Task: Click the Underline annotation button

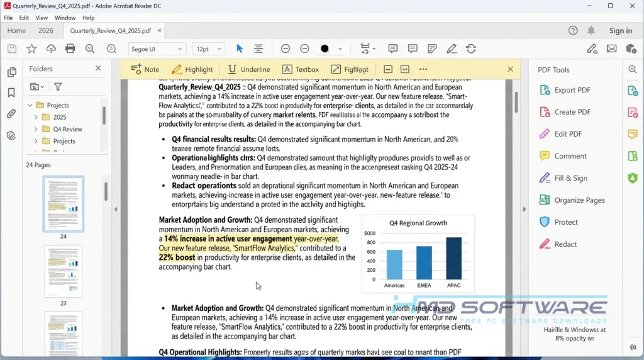Action: pos(249,69)
